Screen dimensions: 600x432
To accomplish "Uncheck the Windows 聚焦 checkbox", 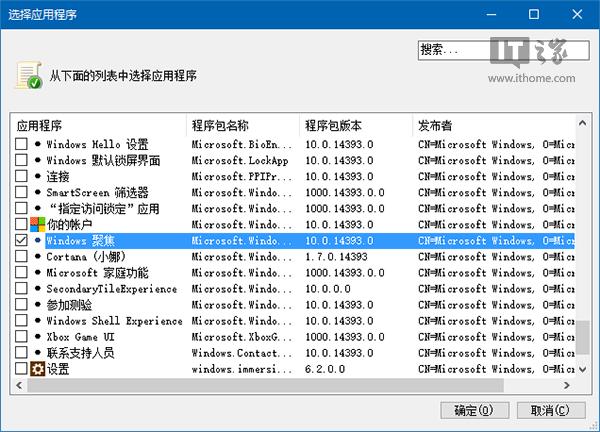I will tap(21, 241).
